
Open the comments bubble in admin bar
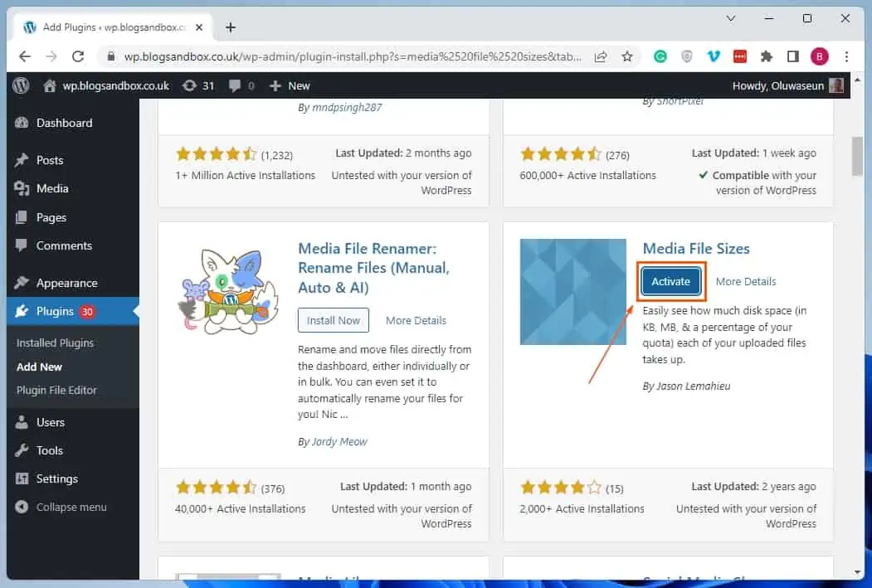(x=241, y=85)
